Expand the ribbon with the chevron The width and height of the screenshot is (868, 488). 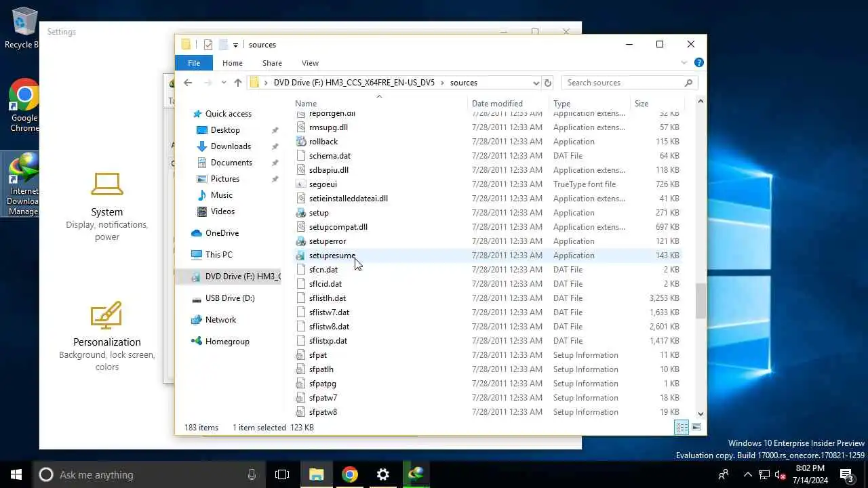pyautogui.click(x=684, y=62)
